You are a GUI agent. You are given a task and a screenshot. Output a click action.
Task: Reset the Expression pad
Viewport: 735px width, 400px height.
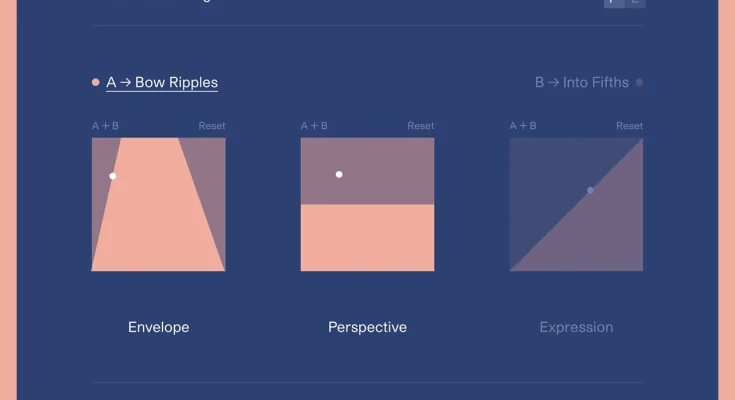(630, 126)
